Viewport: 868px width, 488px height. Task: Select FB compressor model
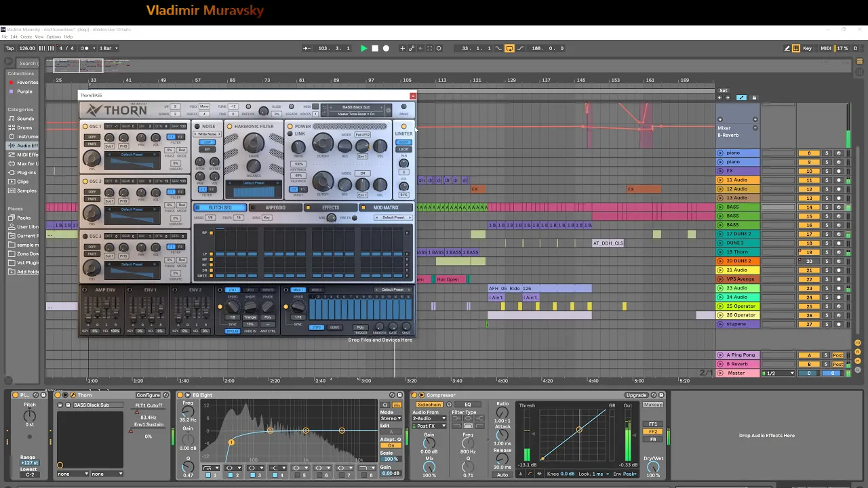[x=653, y=439]
